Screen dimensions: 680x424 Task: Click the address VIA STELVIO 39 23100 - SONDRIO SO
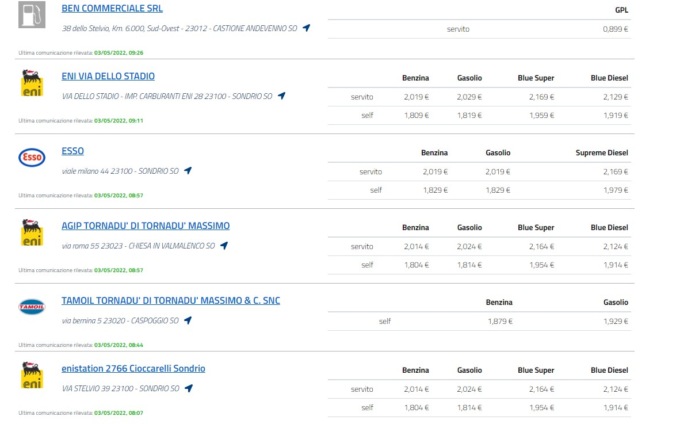[x=121, y=388]
